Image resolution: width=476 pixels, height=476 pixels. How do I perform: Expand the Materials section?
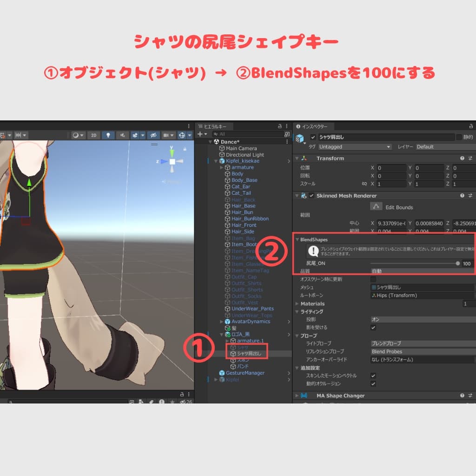tap(297, 304)
